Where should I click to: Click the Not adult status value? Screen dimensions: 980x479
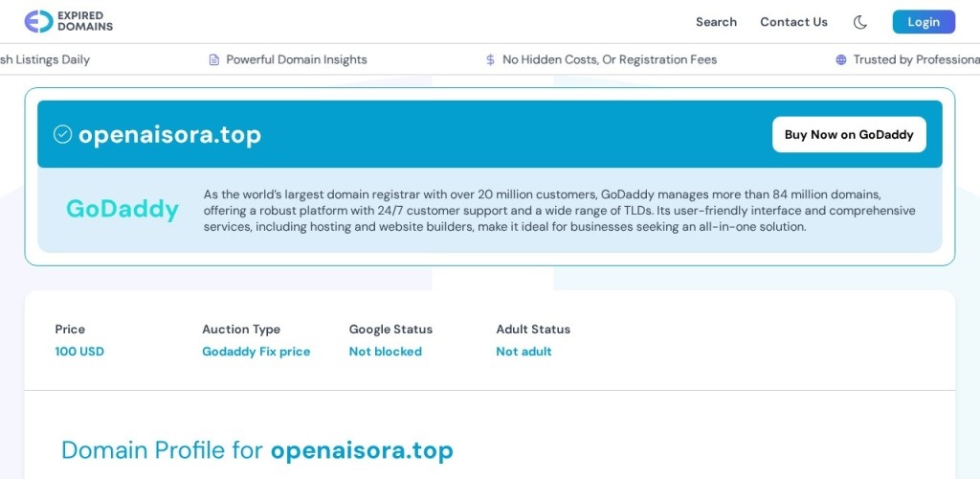(523, 352)
